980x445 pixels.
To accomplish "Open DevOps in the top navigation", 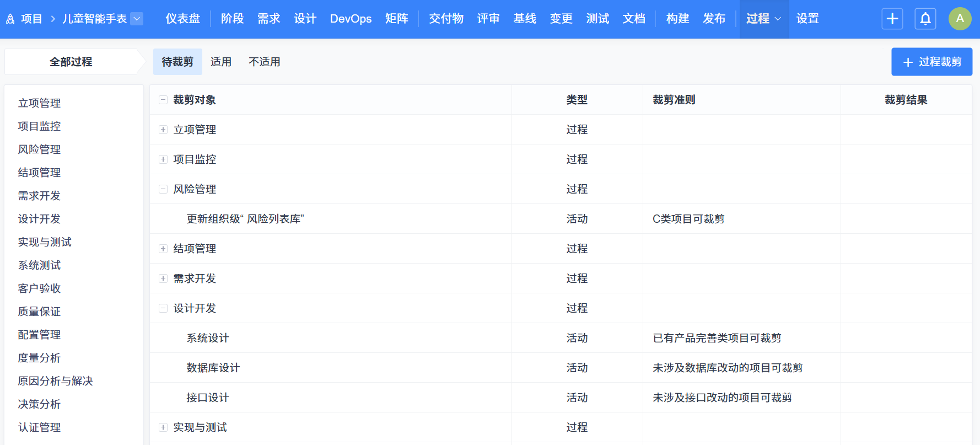I will 351,19.
